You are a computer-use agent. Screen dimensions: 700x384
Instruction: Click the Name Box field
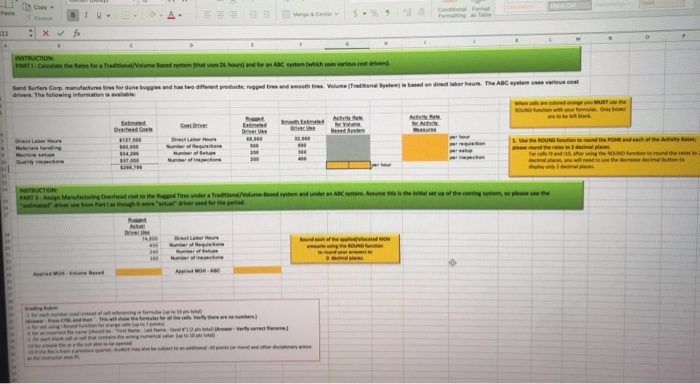coord(13,33)
